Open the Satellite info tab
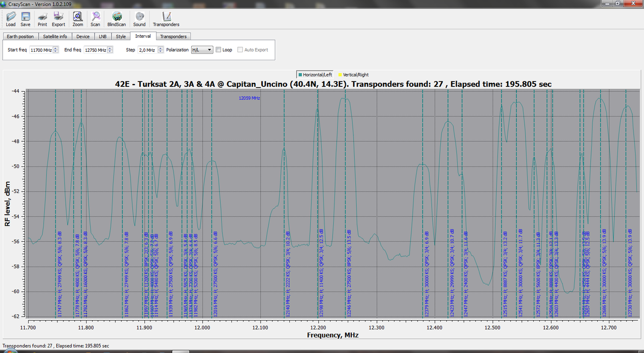644x353 pixels. 55,36
